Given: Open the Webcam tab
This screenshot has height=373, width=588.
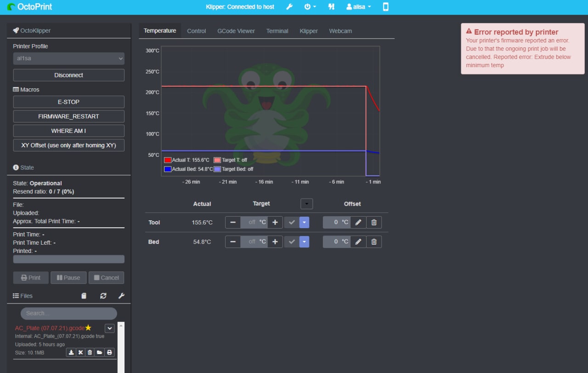Looking at the screenshot, I should (x=340, y=31).
